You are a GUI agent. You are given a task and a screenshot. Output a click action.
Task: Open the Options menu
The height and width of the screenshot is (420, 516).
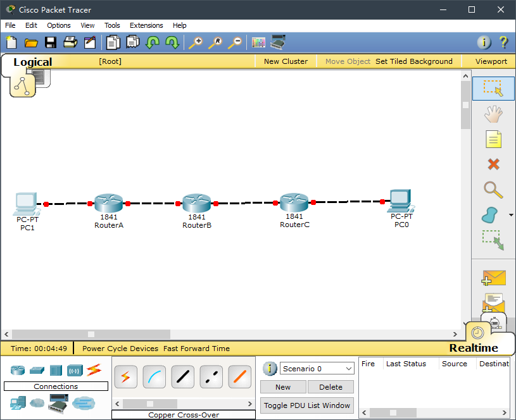click(59, 25)
